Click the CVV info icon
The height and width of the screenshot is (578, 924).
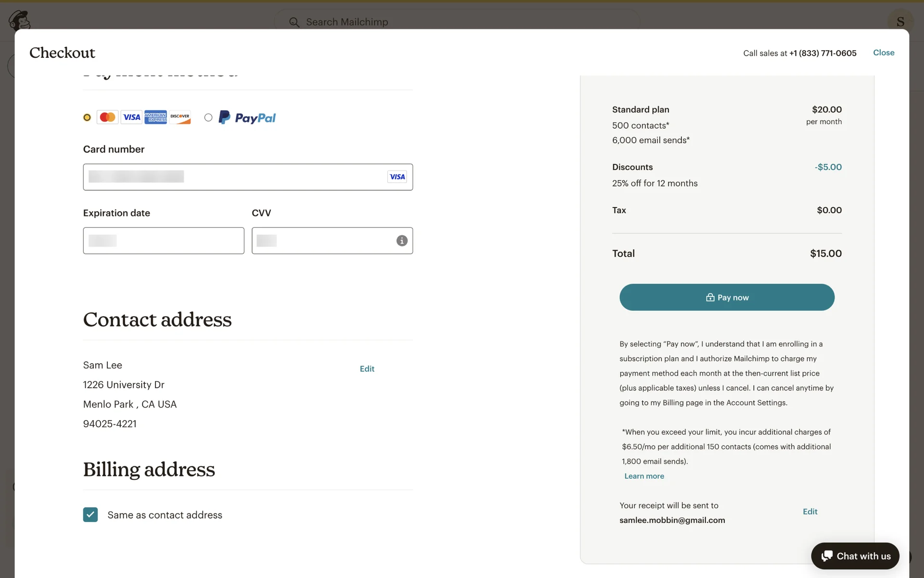402,241
